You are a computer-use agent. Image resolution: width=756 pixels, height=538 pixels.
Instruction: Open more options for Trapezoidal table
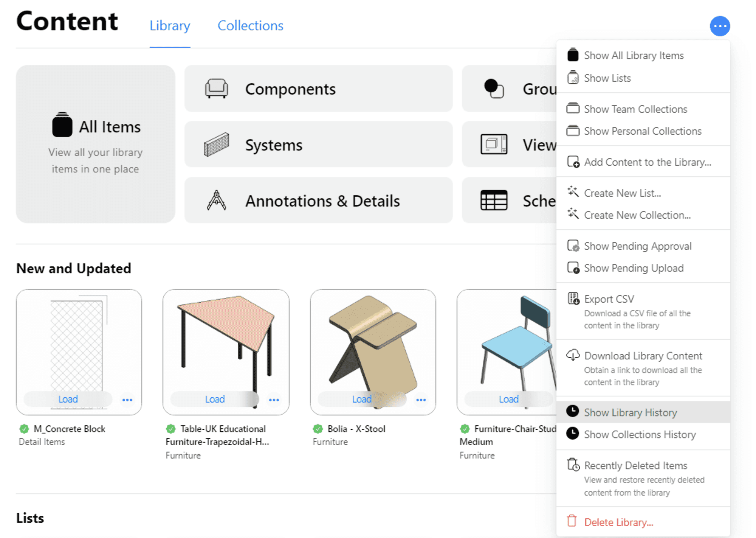click(x=274, y=400)
